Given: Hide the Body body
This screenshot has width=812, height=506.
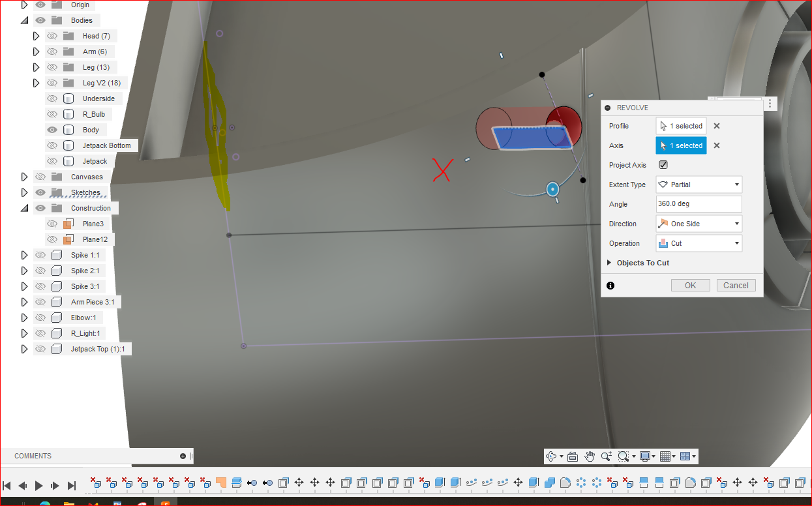Looking at the screenshot, I should tap(52, 130).
